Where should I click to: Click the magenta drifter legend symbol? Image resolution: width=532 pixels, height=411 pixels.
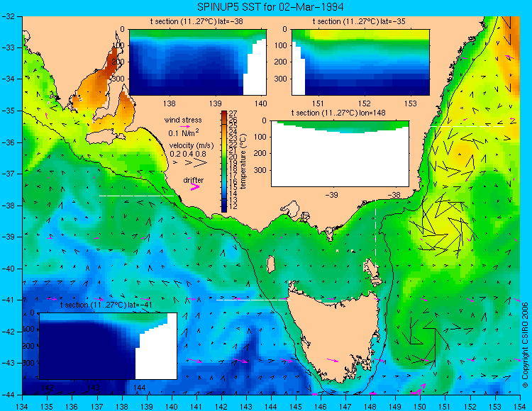tap(195, 186)
